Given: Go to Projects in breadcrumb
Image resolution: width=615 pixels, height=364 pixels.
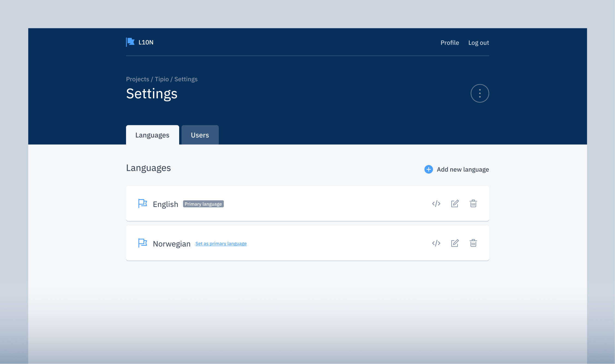Looking at the screenshot, I should [137, 79].
